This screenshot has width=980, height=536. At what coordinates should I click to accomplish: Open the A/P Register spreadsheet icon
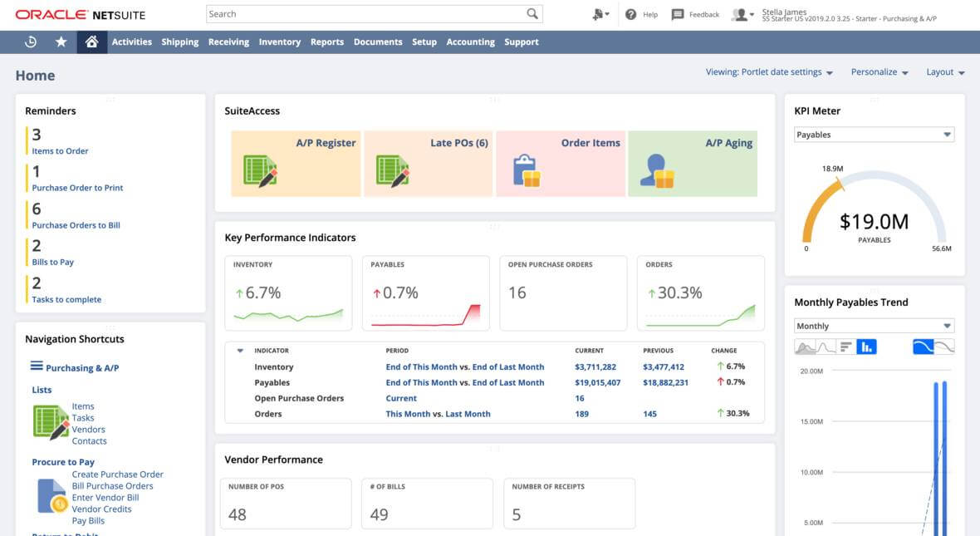click(259, 171)
